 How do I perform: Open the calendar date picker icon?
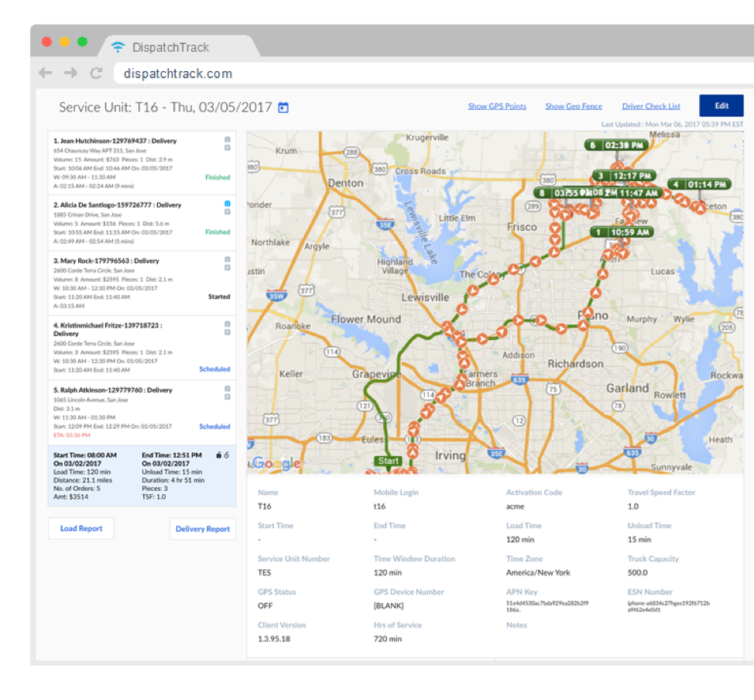click(x=283, y=108)
